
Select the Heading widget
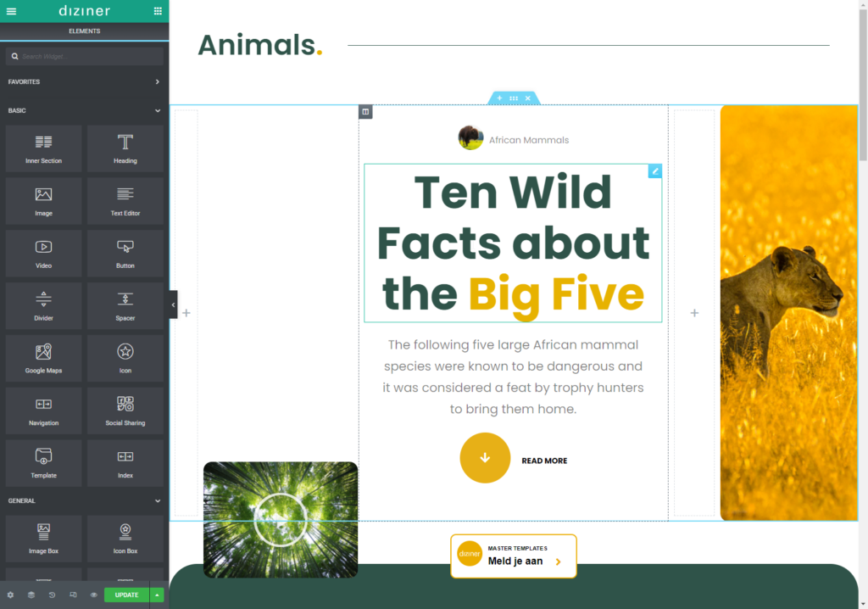[x=125, y=148]
